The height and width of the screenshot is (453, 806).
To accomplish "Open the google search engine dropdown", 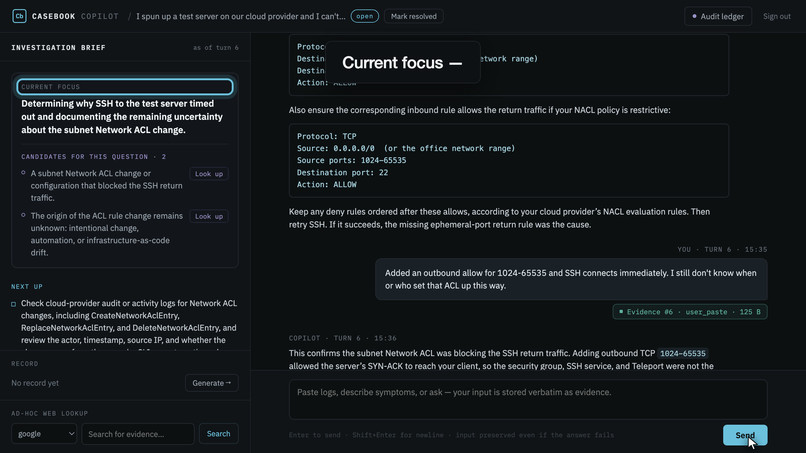I will [44, 434].
